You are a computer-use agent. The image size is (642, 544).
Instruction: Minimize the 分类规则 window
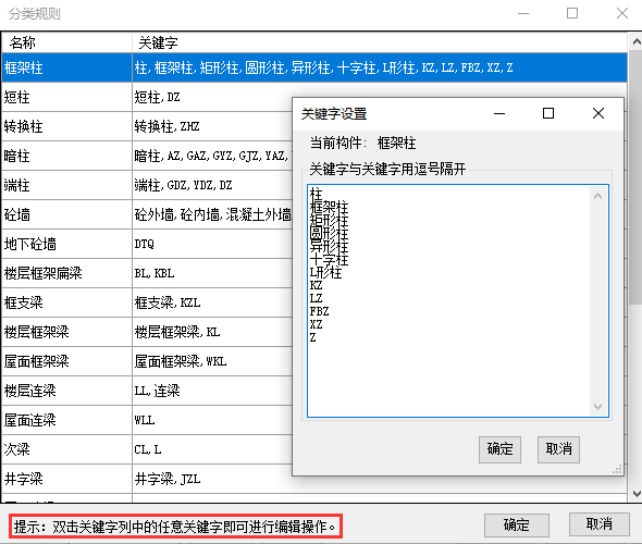[x=523, y=13]
